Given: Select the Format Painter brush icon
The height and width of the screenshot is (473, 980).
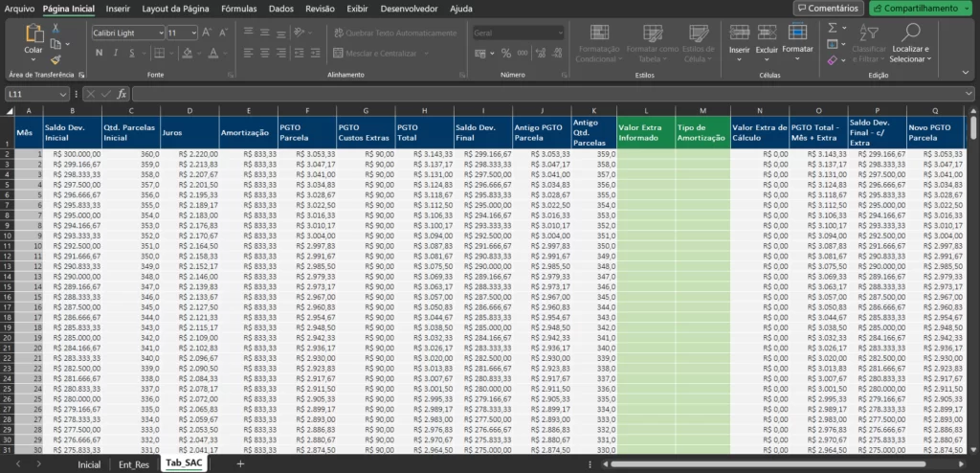Looking at the screenshot, I should (56, 60).
